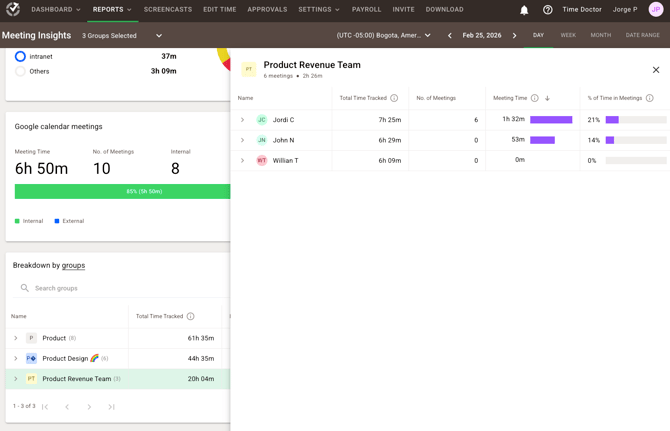This screenshot has height=431, width=670.
Task: Switch to the WEEK tab
Action: [567, 35]
